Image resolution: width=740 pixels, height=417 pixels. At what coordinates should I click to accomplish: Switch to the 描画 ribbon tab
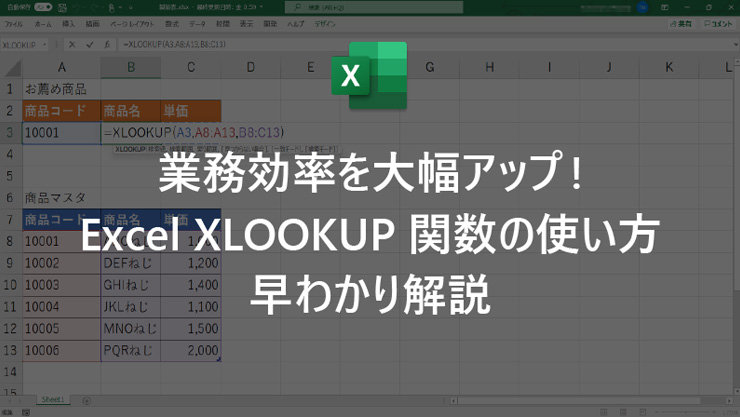[x=92, y=24]
